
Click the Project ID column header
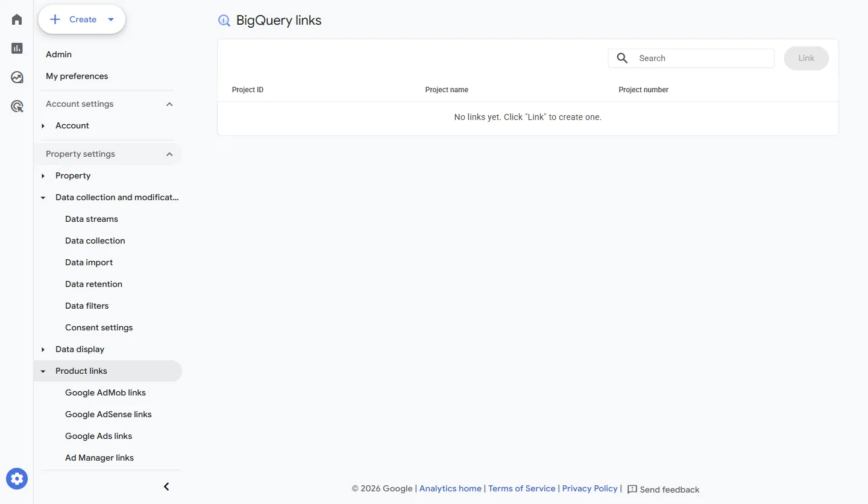click(x=248, y=90)
